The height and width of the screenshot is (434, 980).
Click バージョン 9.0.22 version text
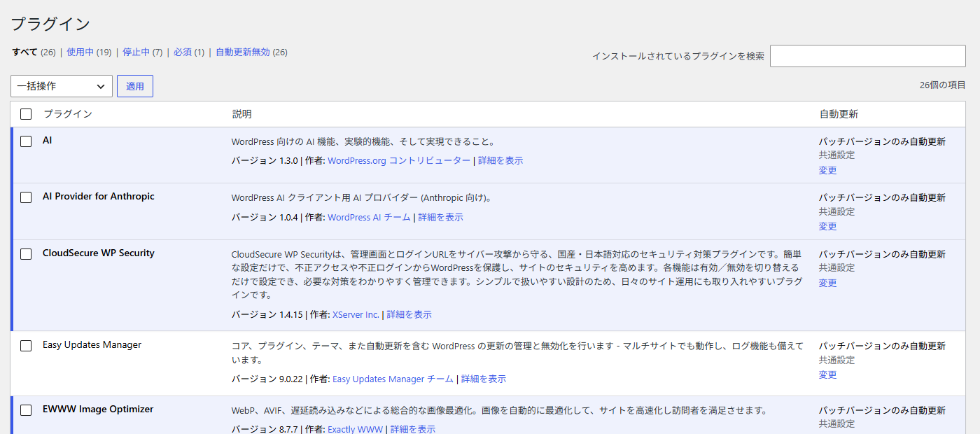point(267,379)
